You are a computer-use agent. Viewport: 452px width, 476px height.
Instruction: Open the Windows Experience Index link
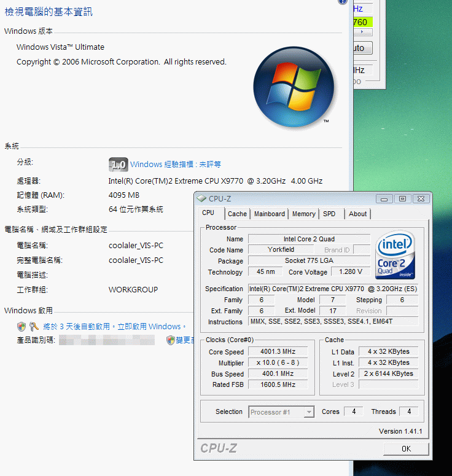click(x=176, y=164)
